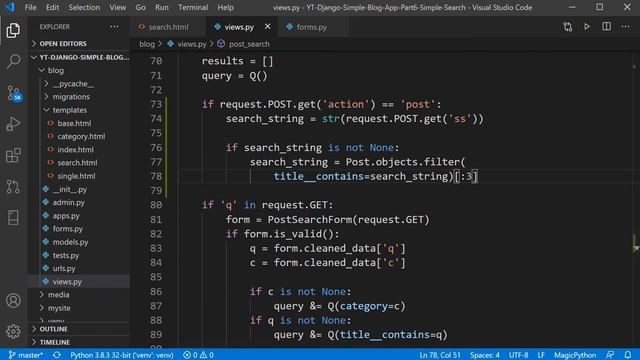
Task: Close the views.py tab
Action: click(267, 27)
